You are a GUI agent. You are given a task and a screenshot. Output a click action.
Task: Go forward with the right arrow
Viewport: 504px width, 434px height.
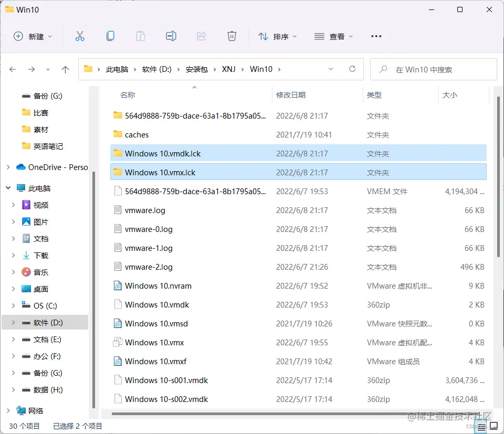(31, 69)
